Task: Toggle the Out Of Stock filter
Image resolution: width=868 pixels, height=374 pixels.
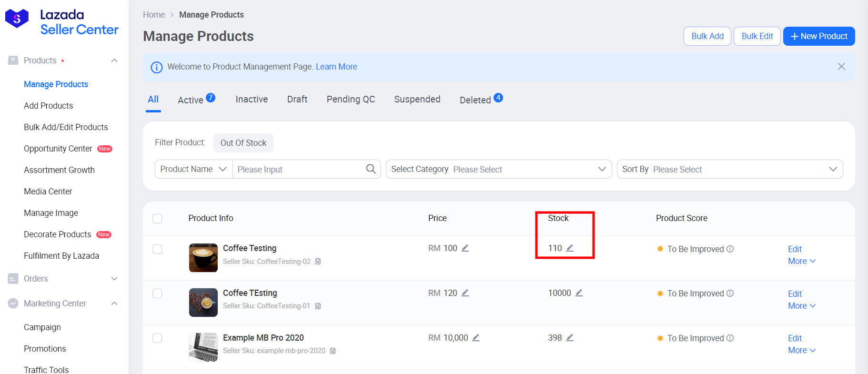Action: coord(243,143)
